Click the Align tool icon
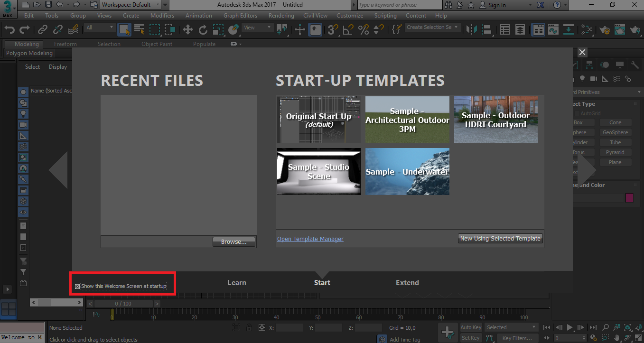The width and height of the screenshot is (644, 343). point(487,29)
